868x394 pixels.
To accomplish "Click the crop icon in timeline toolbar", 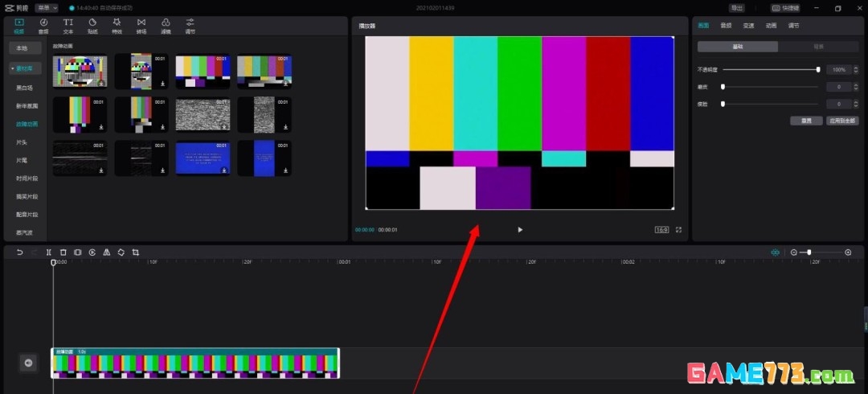I will (x=136, y=252).
